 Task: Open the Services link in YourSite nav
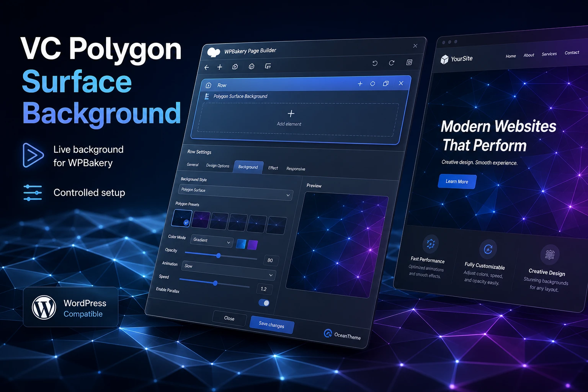click(549, 54)
